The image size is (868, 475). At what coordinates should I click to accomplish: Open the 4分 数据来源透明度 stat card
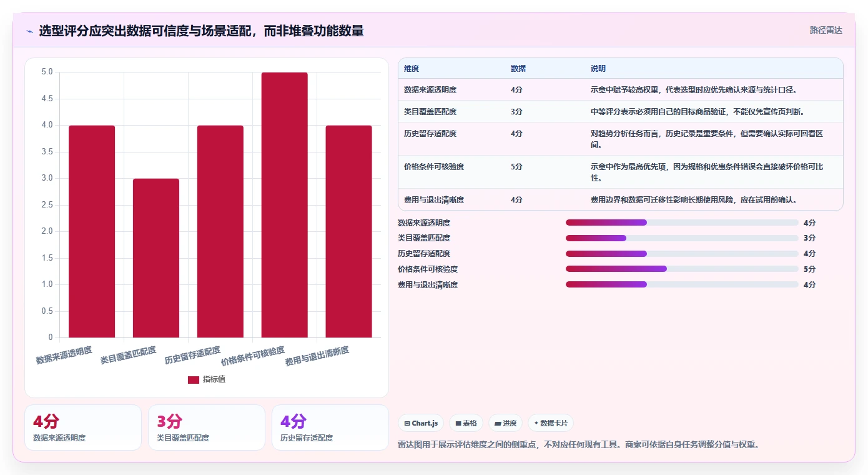[x=83, y=427]
